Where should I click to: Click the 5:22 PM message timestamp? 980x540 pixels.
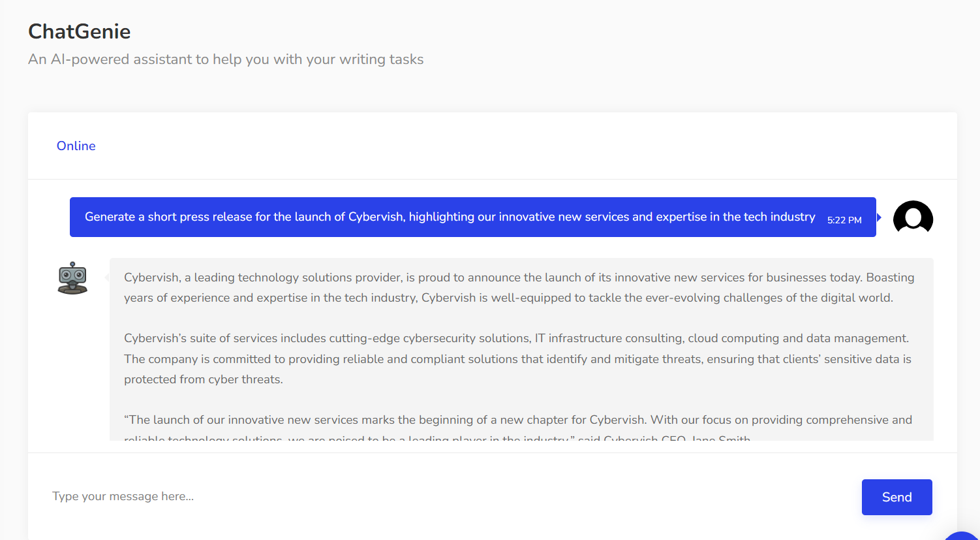(x=844, y=220)
